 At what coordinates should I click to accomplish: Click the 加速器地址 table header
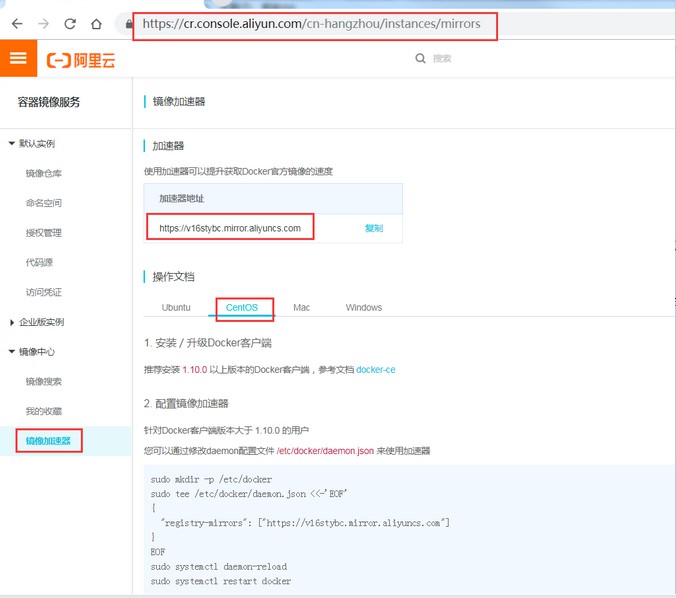pyautogui.click(x=182, y=198)
